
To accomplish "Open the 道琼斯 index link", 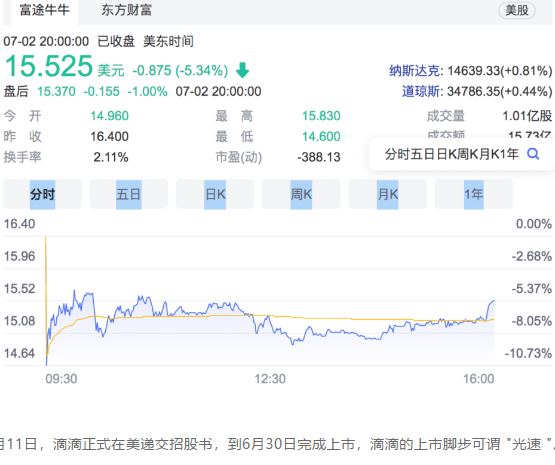I will click(x=421, y=91).
